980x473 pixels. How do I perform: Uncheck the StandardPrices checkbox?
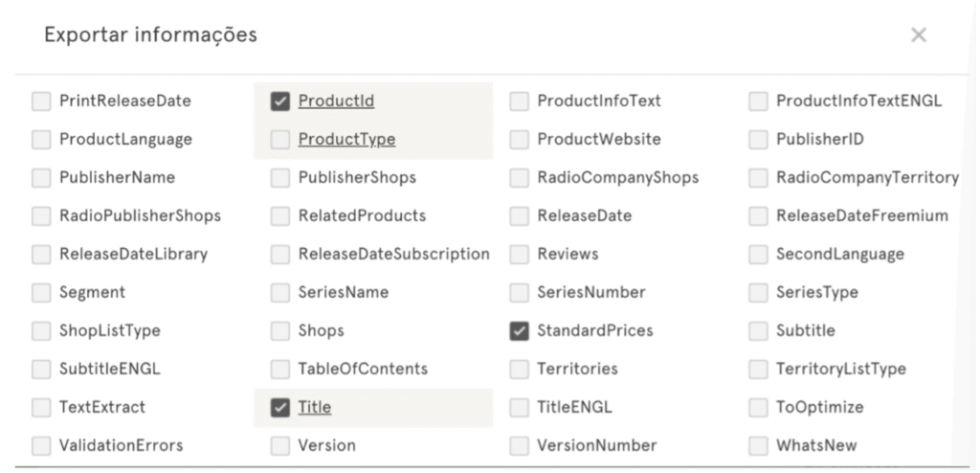520,331
